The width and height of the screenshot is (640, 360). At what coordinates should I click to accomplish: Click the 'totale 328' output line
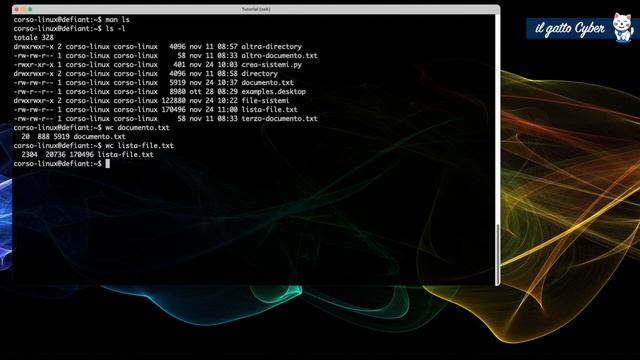point(33,38)
